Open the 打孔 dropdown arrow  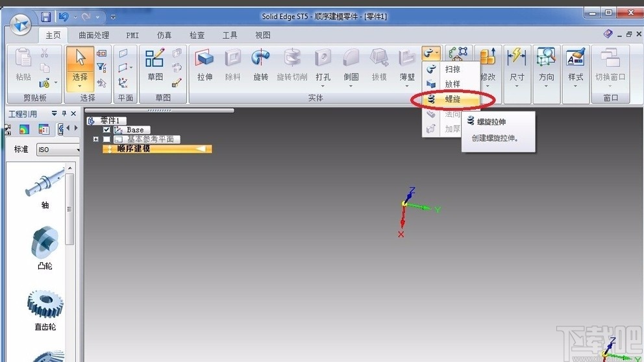click(323, 86)
